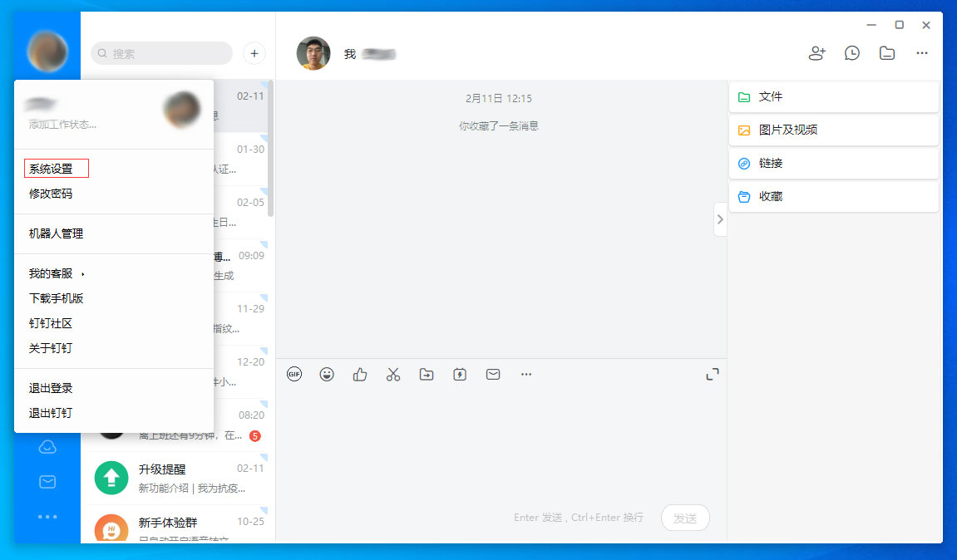Open the GIF picker in the message toolbar
The height and width of the screenshot is (560, 957).
293,374
